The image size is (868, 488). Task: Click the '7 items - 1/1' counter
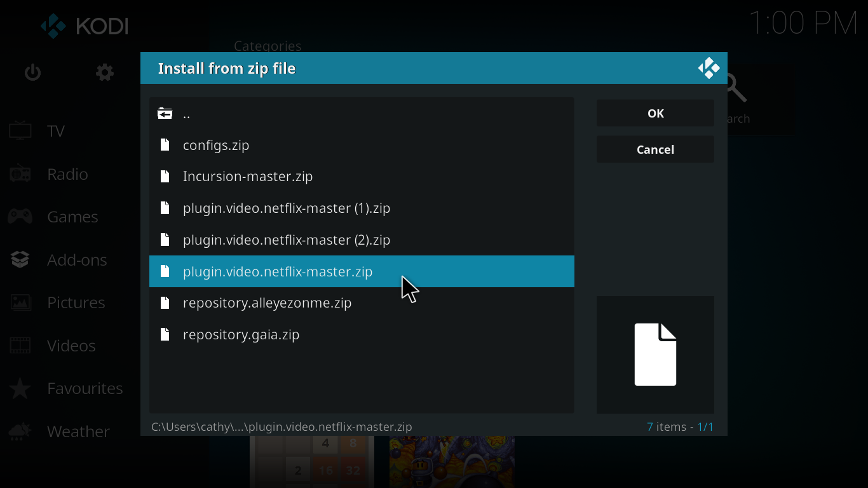(x=680, y=426)
